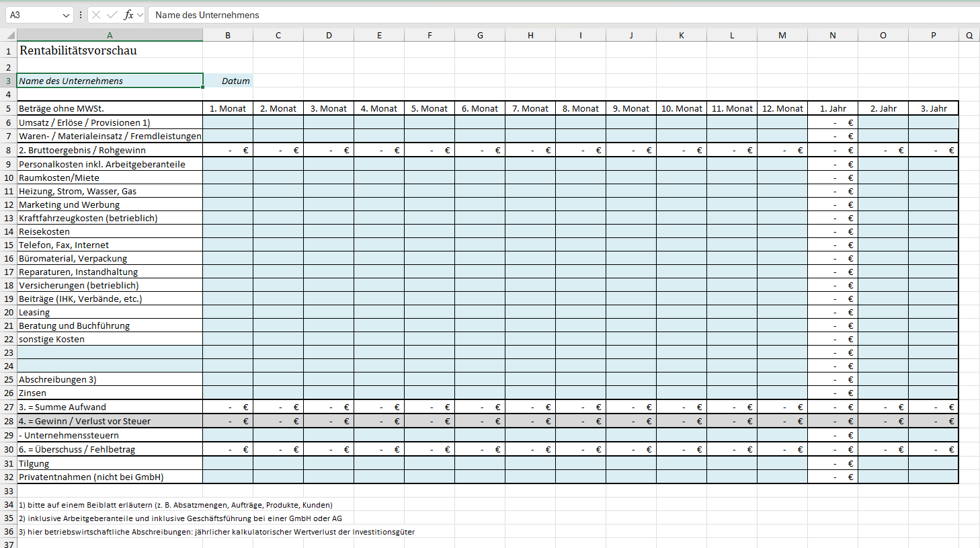The image size is (980, 548).
Task: Expand the dropdown arrow next to fx
Action: [140, 15]
